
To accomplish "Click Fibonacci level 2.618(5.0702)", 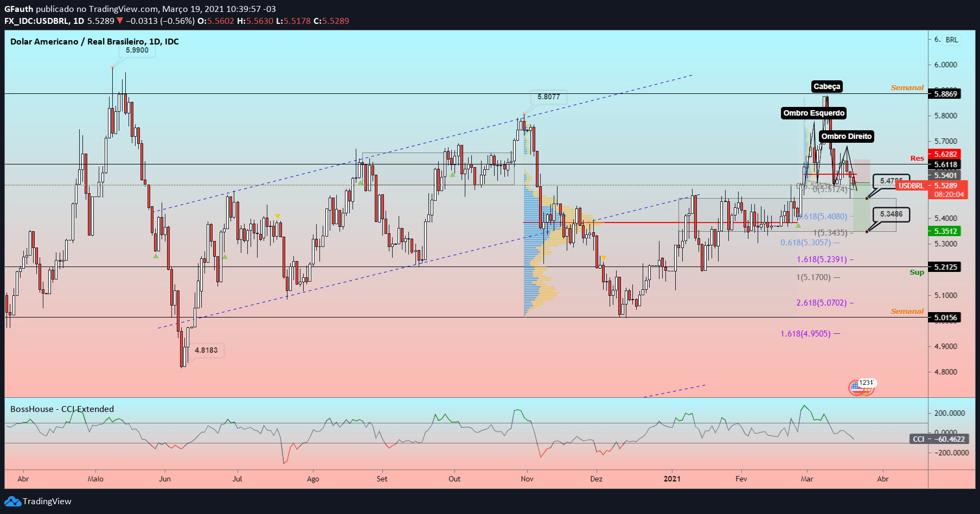I will tap(821, 303).
